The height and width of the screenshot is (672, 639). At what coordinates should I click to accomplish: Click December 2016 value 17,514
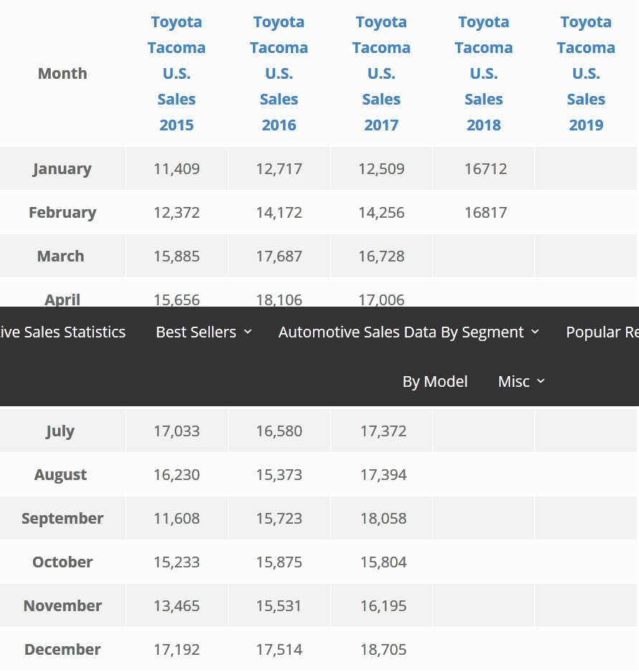279,650
